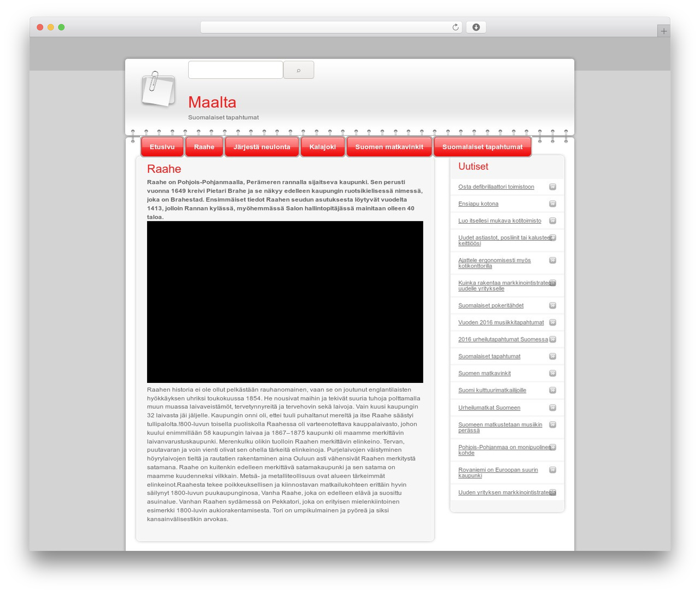Screen dimensions: 700x593
Task: Open the Raahe menu tab
Action: (x=204, y=147)
